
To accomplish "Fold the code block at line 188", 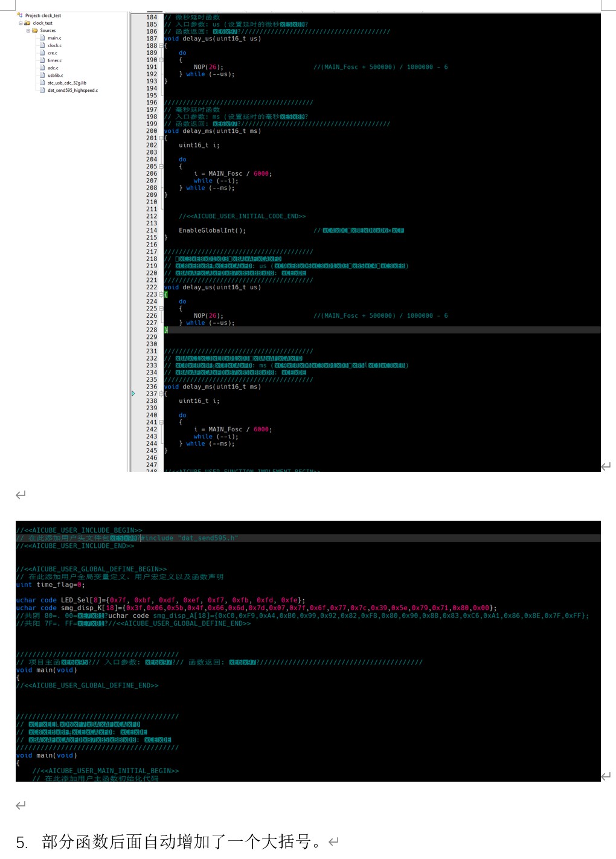I will (161, 46).
